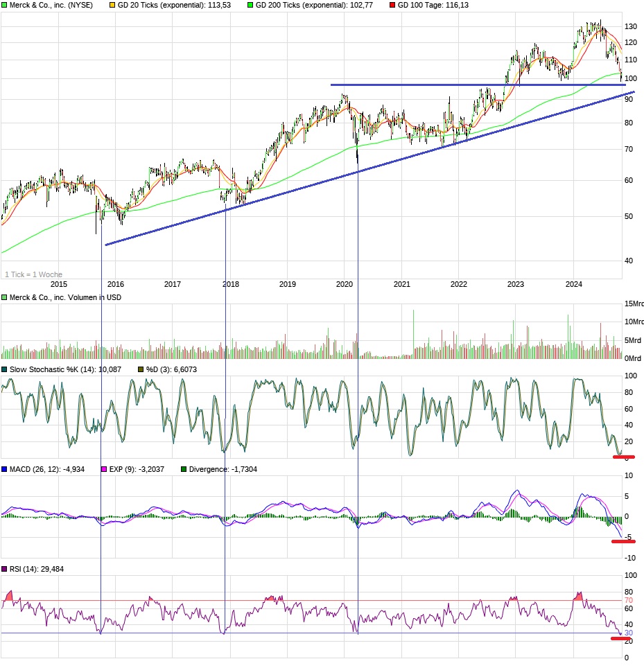644x668 pixels.
Task: Click the yellow GD 20 Ticks legend swatch
Action: click(x=113, y=5)
